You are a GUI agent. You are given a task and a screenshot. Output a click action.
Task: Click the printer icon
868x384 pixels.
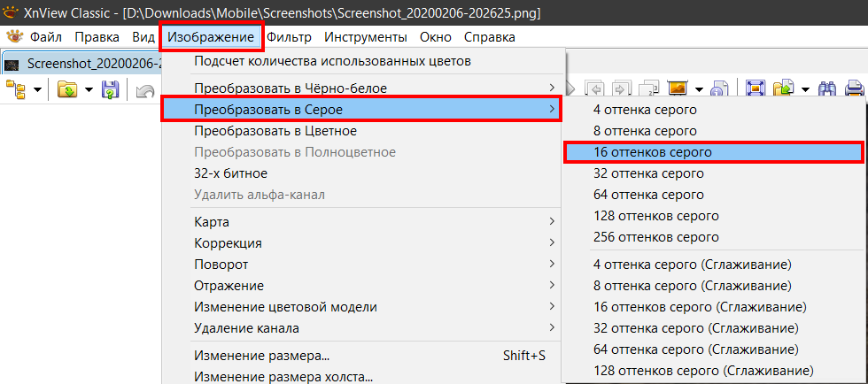point(856,88)
